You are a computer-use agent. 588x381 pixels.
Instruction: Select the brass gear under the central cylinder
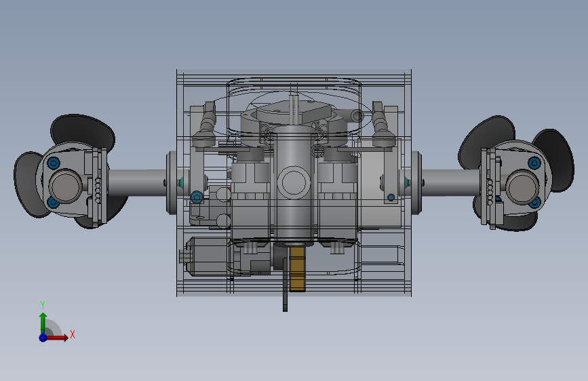[297, 269]
